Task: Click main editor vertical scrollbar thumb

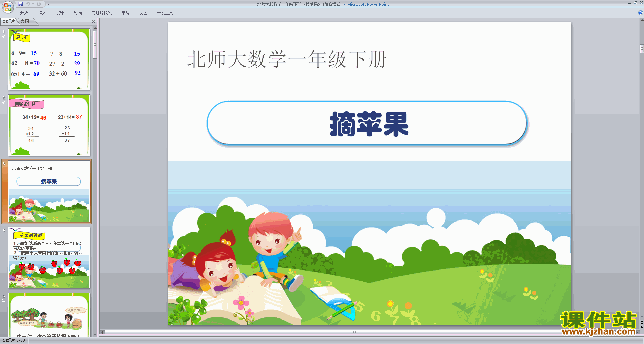Action: coord(642,49)
